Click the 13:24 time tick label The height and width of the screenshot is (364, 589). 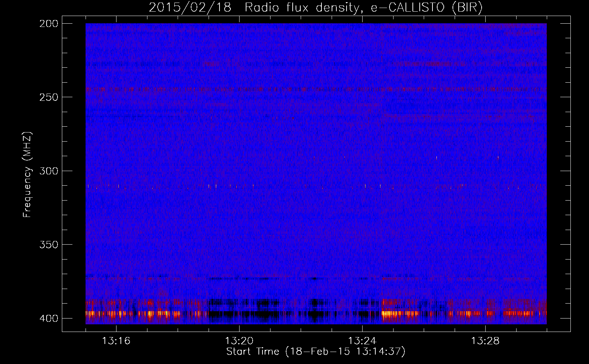click(362, 341)
